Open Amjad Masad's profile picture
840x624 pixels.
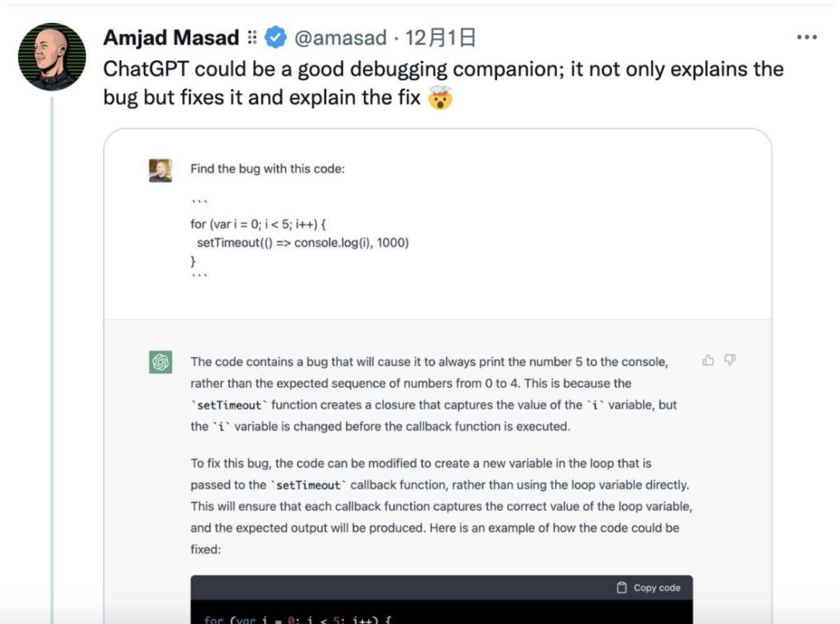click(x=52, y=57)
